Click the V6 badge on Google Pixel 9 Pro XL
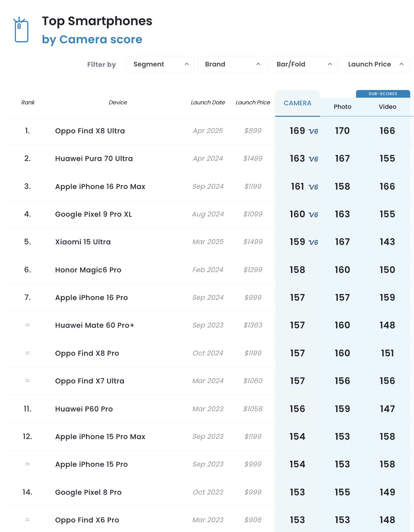The image size is (414, 532). click(x=313, y=215)
